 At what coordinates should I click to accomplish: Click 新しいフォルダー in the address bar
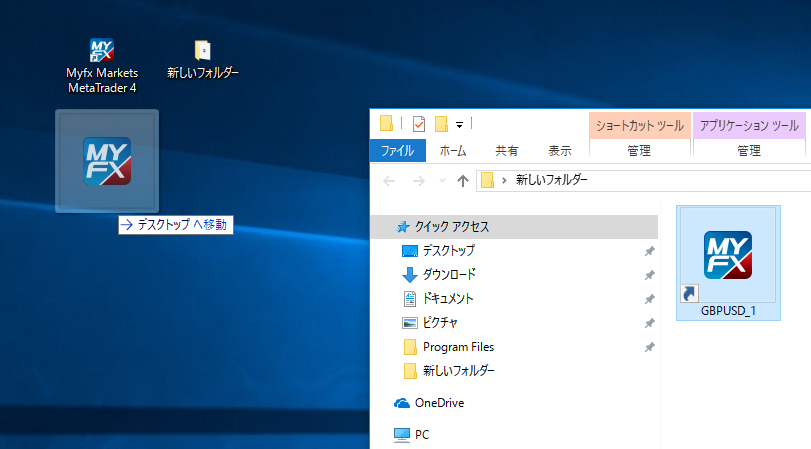552,180
